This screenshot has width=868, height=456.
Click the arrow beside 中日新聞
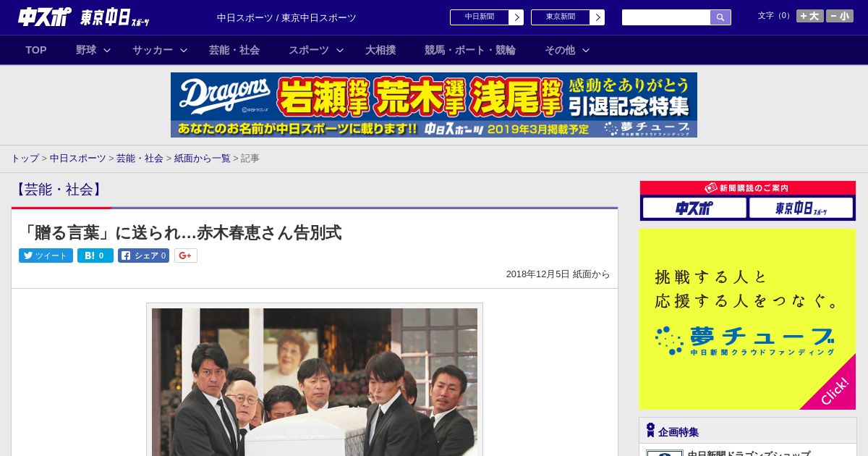click(516, 17)
